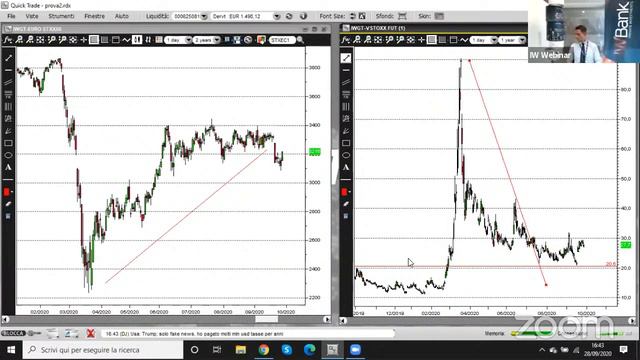The image size is (640, 360).
Task: Enable crosshair cursor on Euro Stoxx chart
Action: (84, 40)
